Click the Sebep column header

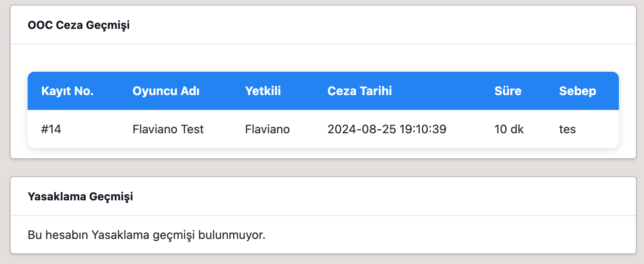tap(577, 91)
